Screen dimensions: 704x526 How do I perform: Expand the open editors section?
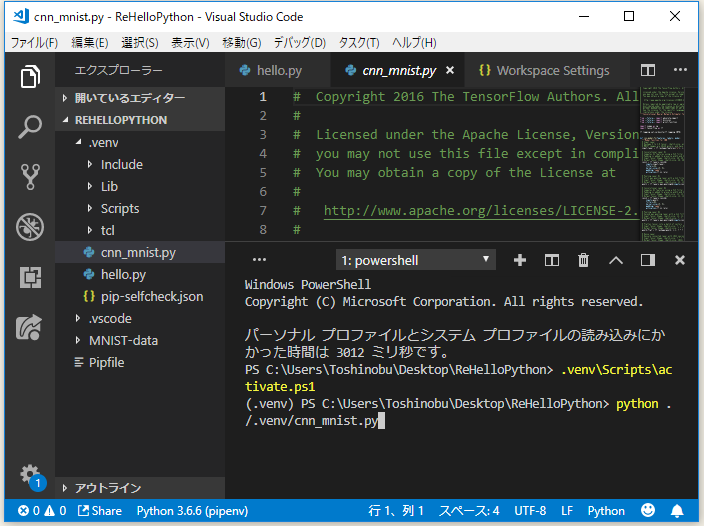tap(140, 98)
